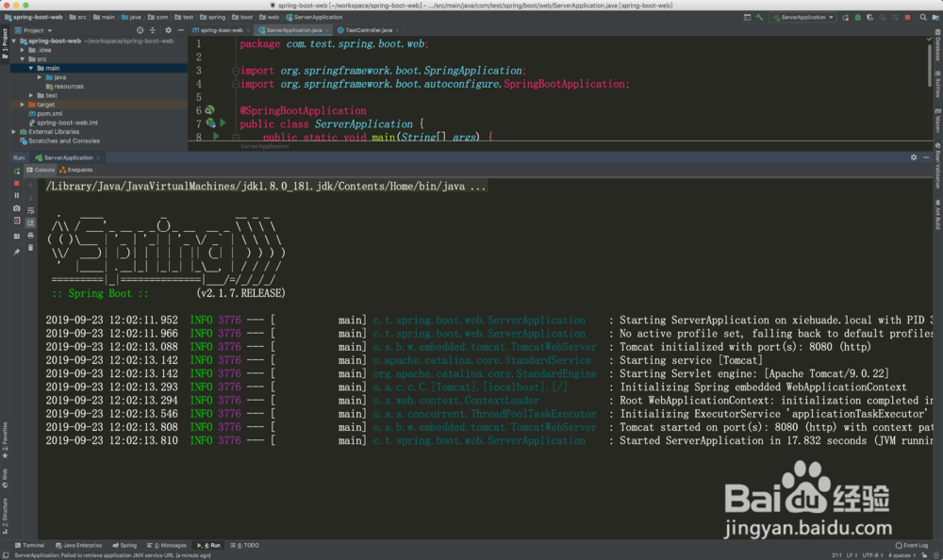Open Database side panel
This screenshot has width=943, height=560.
click(937, 45)
